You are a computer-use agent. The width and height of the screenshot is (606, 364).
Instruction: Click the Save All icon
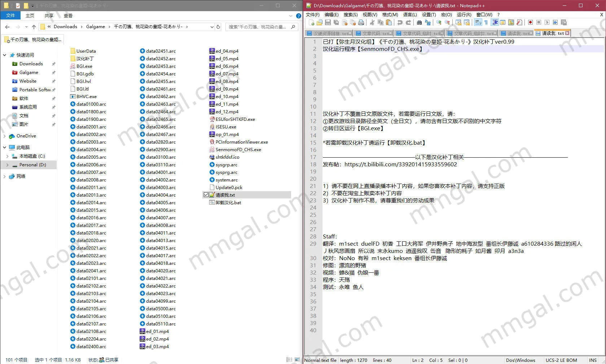pos(336,22)
